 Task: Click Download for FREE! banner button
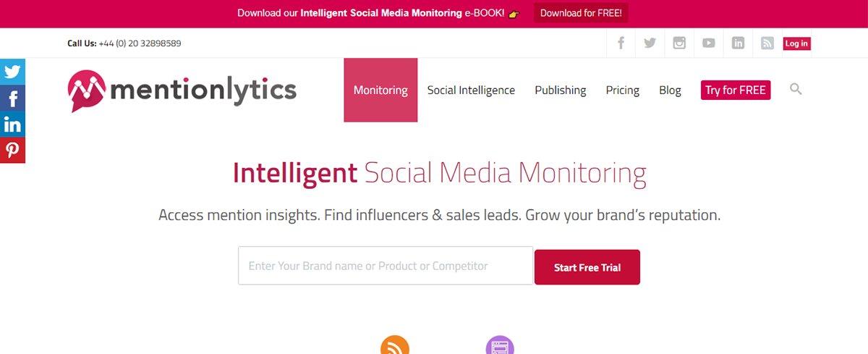pyautogui.click(x=581, y=13)
